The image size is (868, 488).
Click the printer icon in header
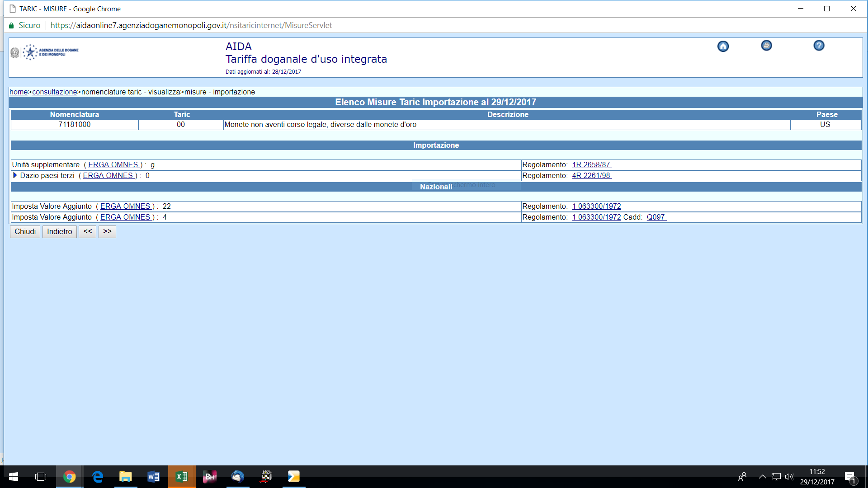click(x=766, y=46)
